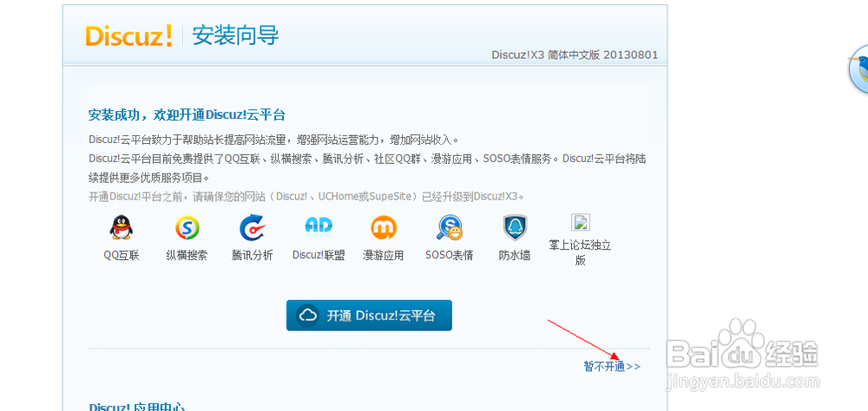
Task: Click the 暂不开通>> link
Action: 612,366
